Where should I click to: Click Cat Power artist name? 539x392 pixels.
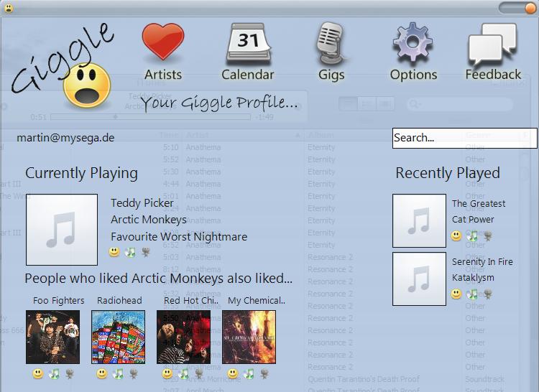coord(473,220)
